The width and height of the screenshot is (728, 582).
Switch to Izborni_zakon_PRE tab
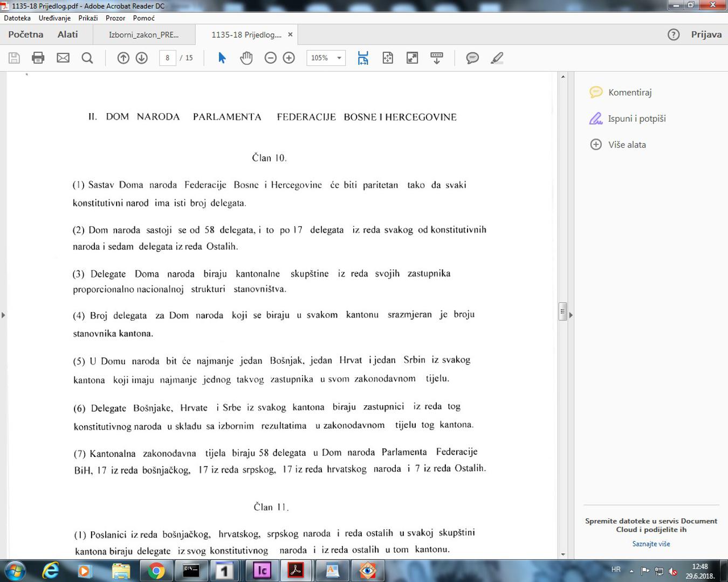(143, 34)
